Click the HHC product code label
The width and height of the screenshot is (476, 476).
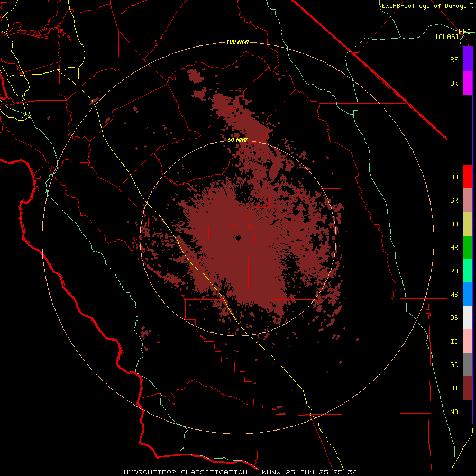click(x=464, y=32)
